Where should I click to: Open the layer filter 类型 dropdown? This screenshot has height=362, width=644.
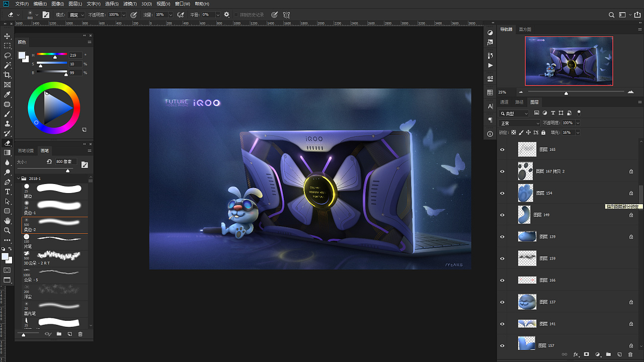(x=514, y=113)
